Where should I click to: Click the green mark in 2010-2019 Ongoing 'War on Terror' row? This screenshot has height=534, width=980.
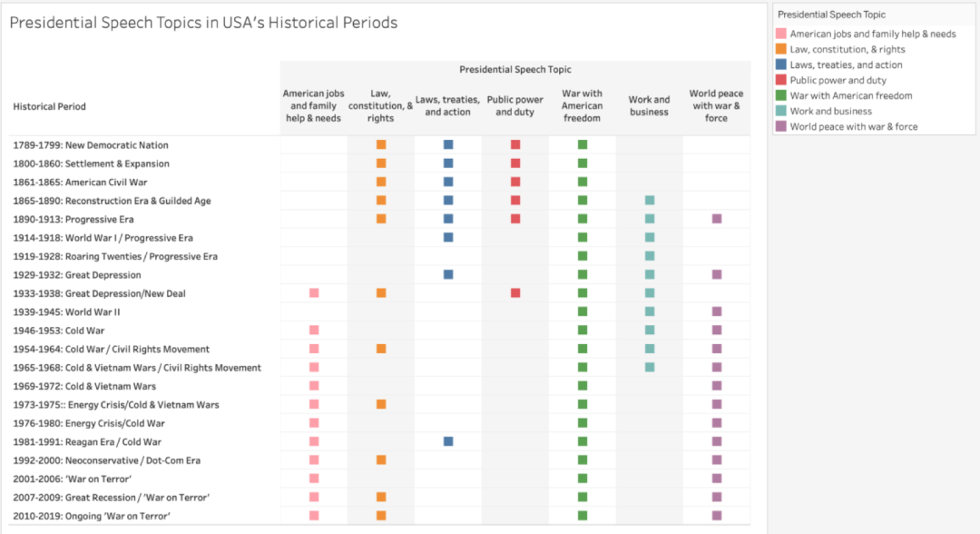point(583,516)
